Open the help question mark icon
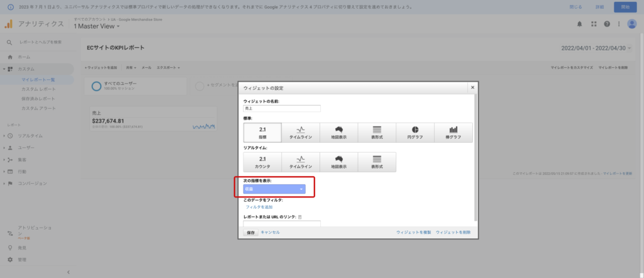The width and height of the screenshot is (644, 278). tap(607, 24)
